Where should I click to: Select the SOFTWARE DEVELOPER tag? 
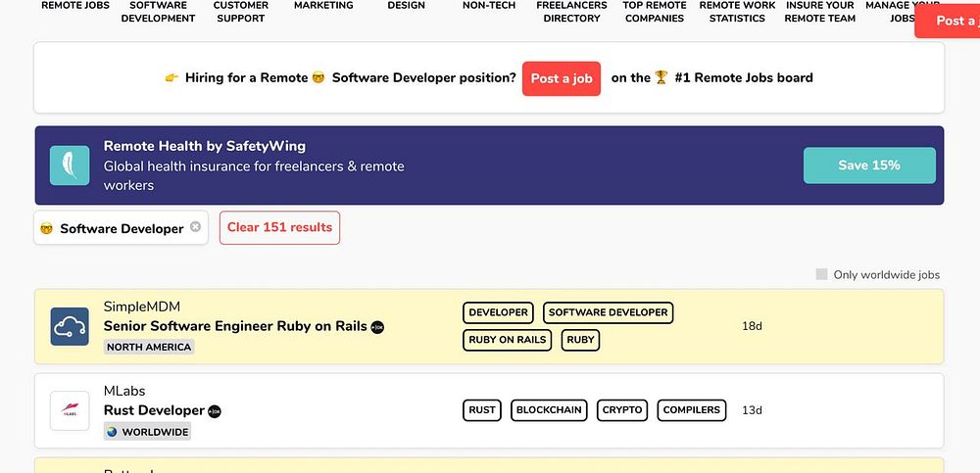[x=609, y=312]
